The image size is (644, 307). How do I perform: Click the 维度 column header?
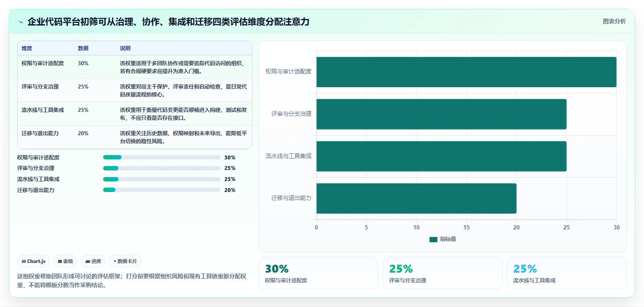(x=27, y=48)
